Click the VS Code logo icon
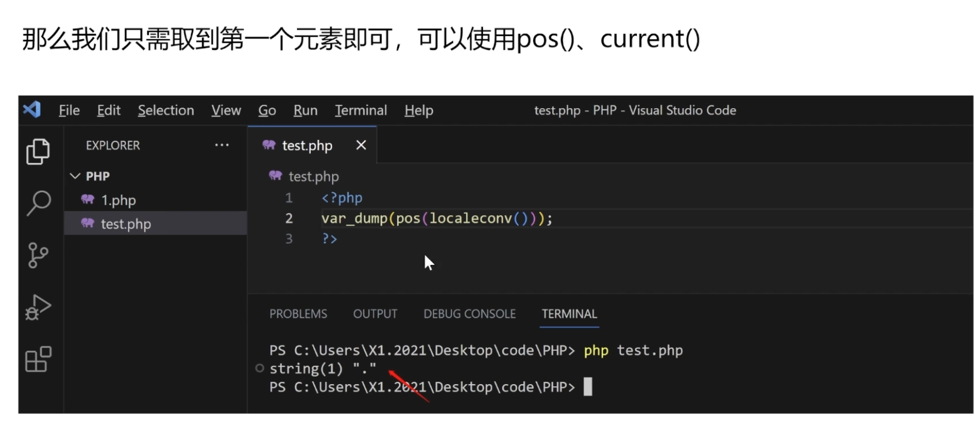Image resolution: width=980 pixels, height=422 pixels. click(32, 109)
